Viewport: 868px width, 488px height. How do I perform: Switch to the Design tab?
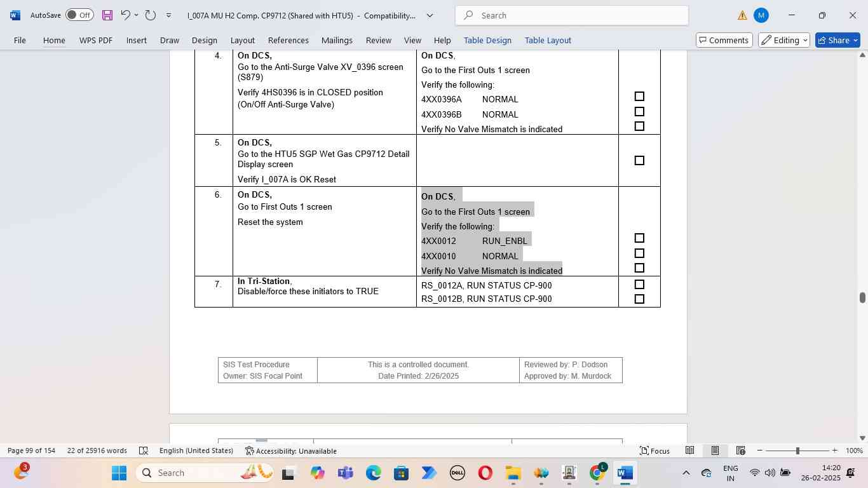(204, 40)
